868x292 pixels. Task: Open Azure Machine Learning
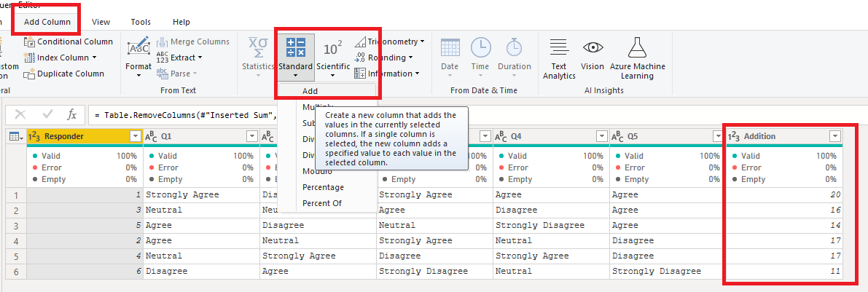coord(637,59)
